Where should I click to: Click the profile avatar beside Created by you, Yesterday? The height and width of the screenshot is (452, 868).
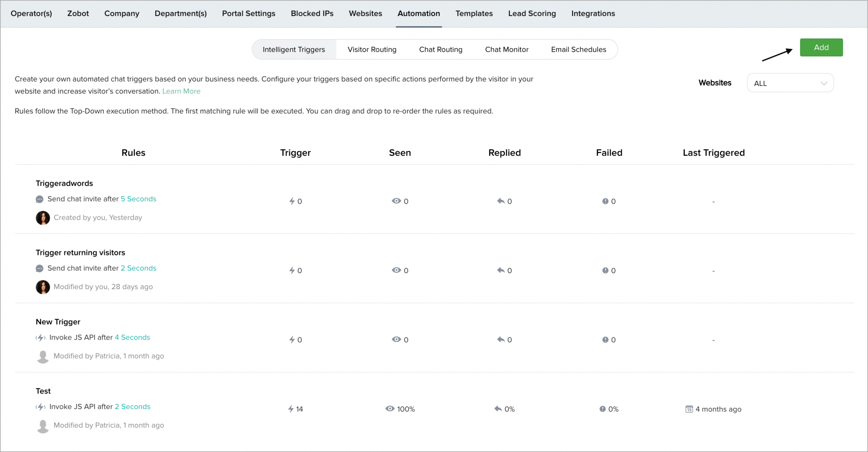(43, 218)
